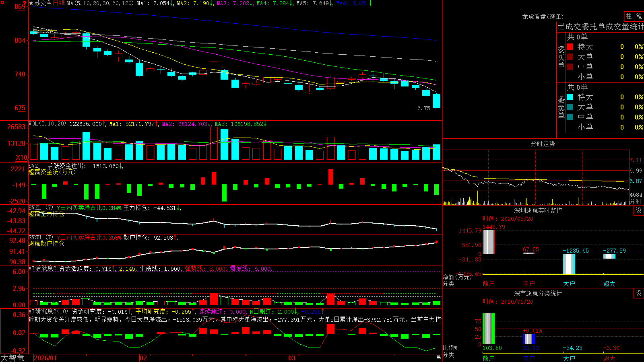Click the 02 month marker on timeline
This screenshot has height=362, width=644.
[143, 358]
